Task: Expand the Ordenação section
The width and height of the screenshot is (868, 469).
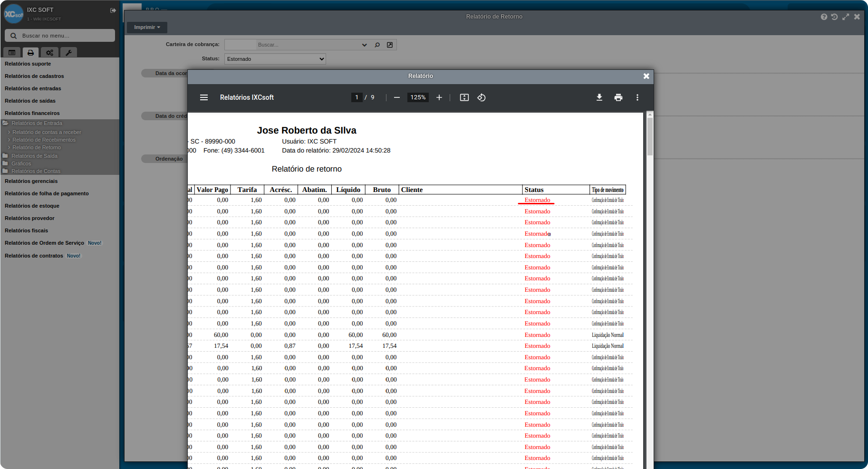Action: pos(164,159)
